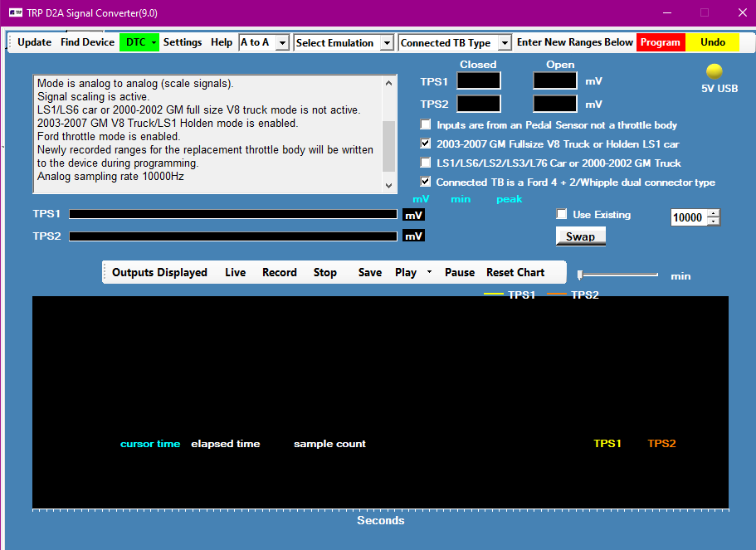Start Live chart mode
756x550 pixels.
[x=236, y=272]
